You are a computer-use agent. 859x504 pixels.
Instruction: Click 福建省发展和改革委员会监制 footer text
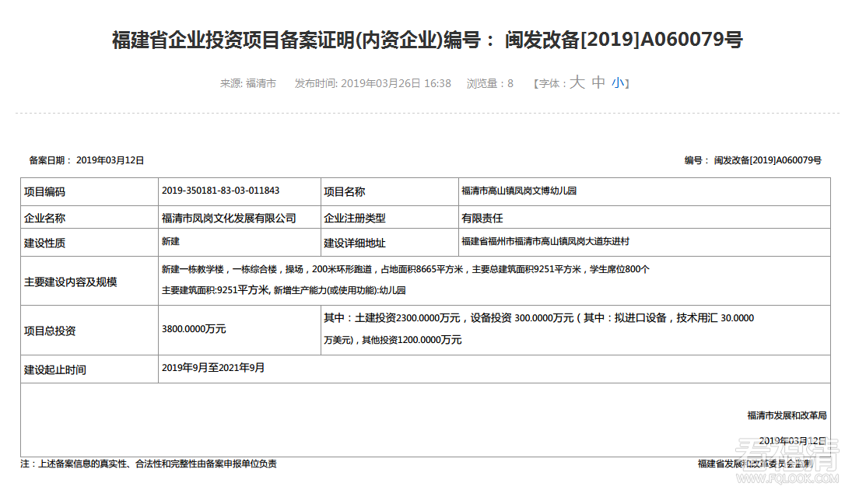tap(755, 464)
